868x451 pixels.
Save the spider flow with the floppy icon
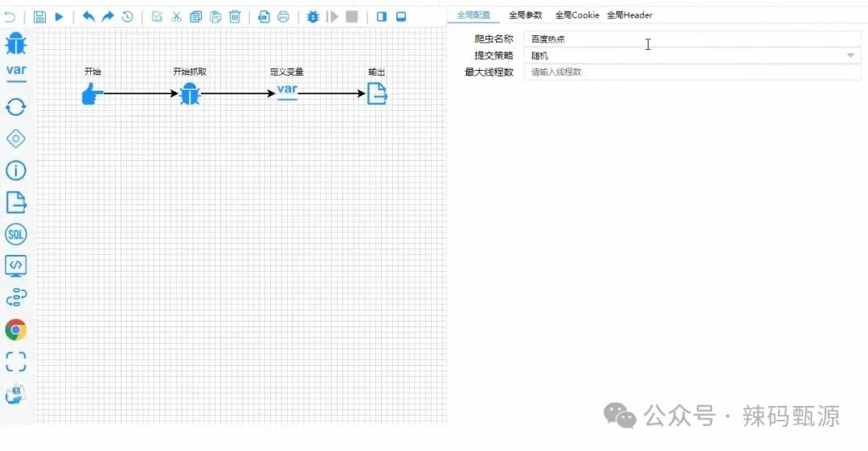(39, 17)
